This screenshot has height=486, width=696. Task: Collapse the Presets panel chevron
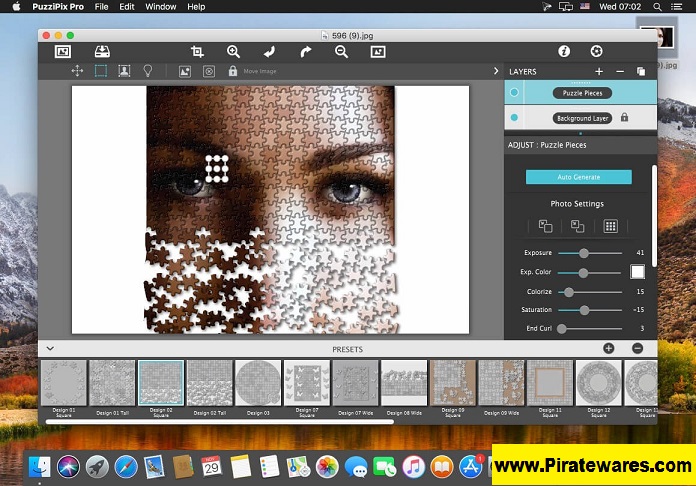coord(50,348)
